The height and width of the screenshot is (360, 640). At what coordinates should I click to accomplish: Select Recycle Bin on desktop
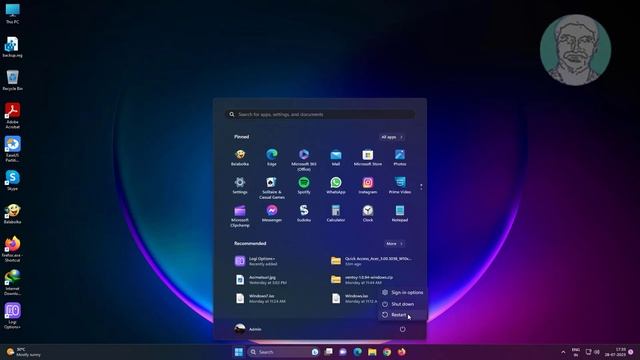[x=12, y=80]
